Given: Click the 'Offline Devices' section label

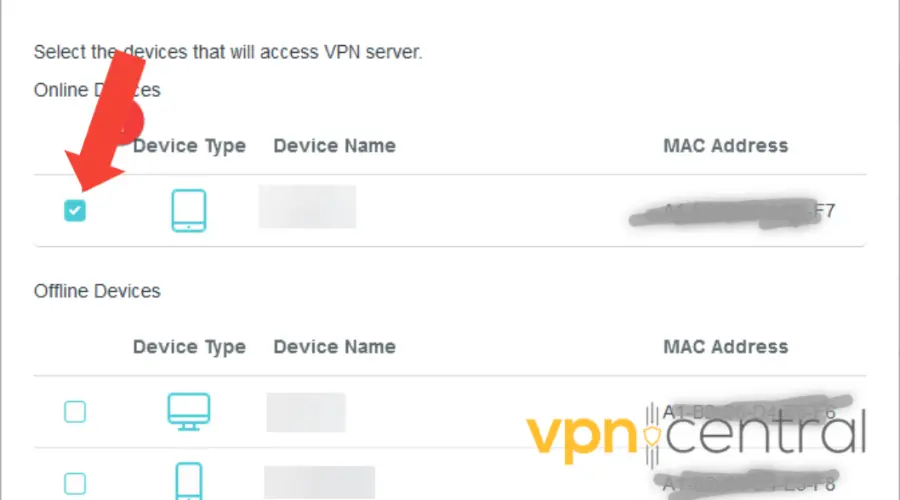Looking at the screenshot, I should [97, 291].
